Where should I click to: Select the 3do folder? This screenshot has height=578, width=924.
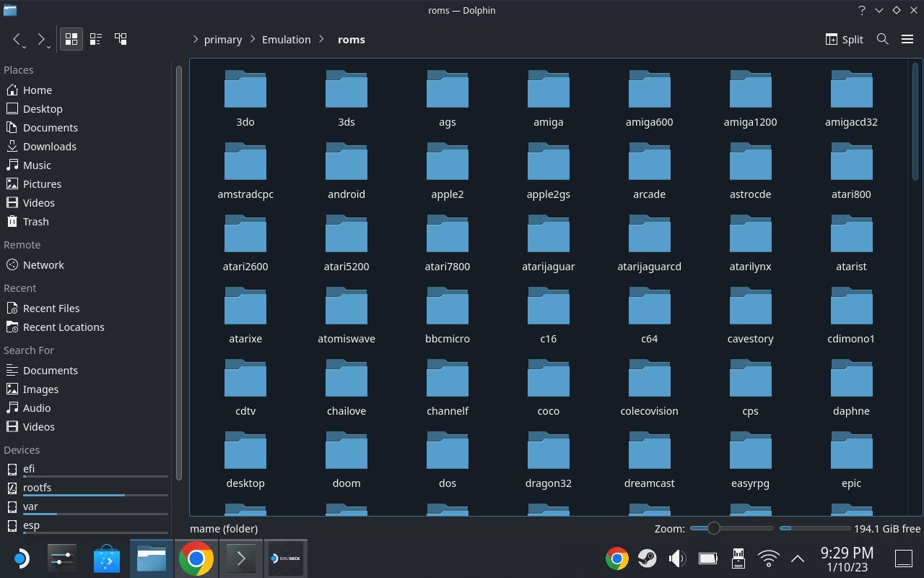click(245, 99)
